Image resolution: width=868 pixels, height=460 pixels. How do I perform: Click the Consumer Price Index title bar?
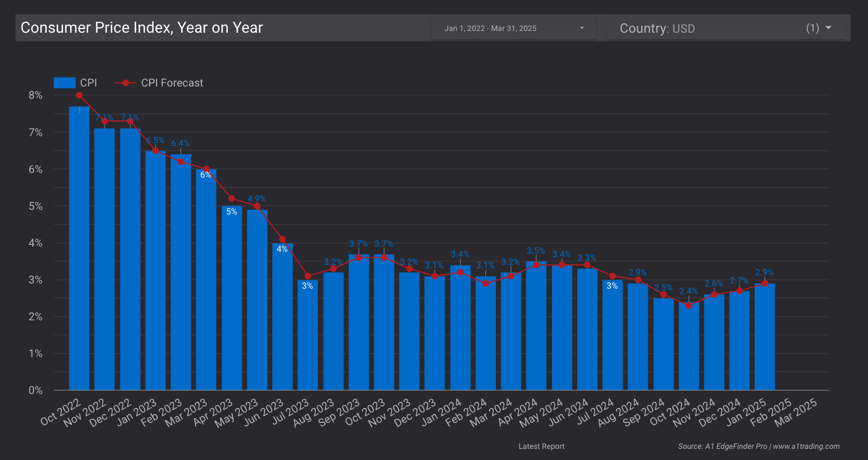(142, 27)
